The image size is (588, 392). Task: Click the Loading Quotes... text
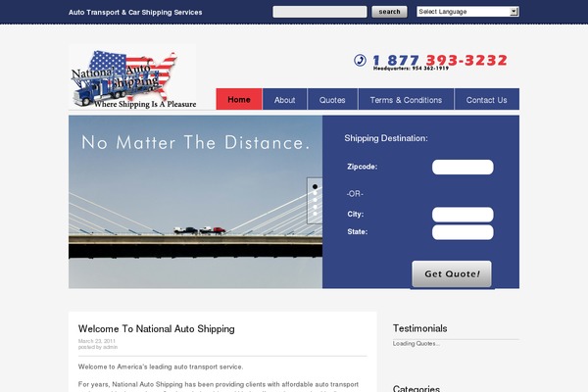click(x=416, y=344)
